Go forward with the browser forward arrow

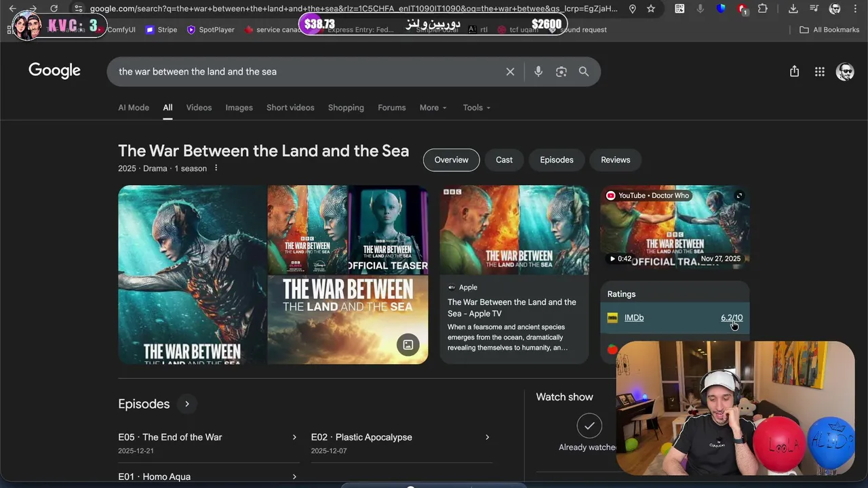[x=33, y=9]
